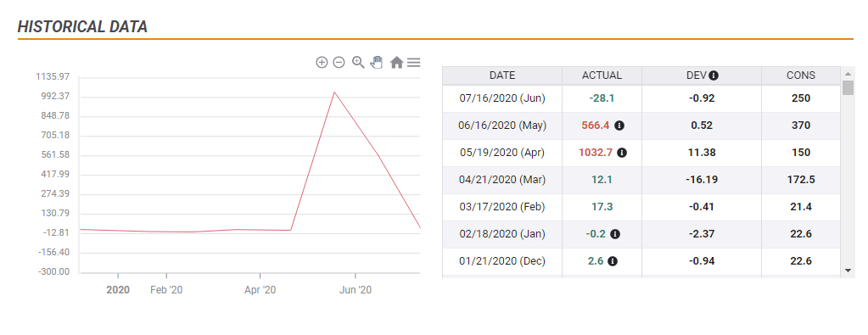Click the ACTUAL column header
The height and width of the screenshot is (335, 868).
coord(602,75)
